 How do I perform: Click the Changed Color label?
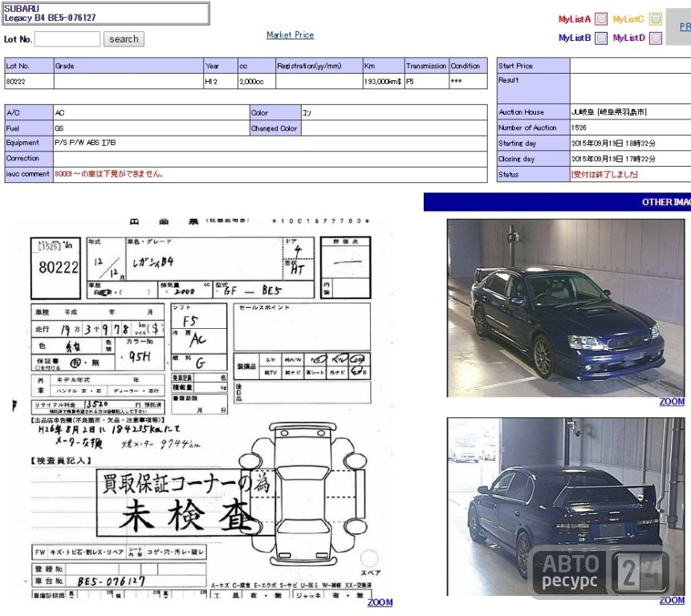(274, 128)
